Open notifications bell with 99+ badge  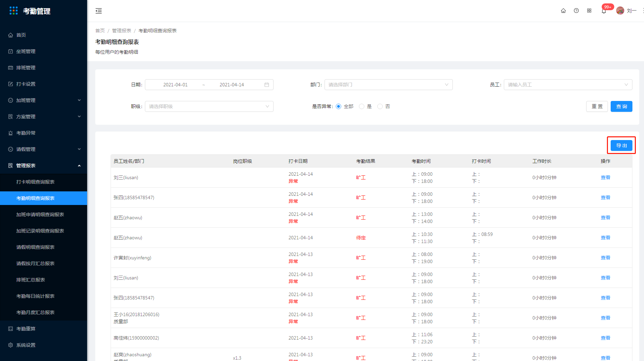(604, 11)
